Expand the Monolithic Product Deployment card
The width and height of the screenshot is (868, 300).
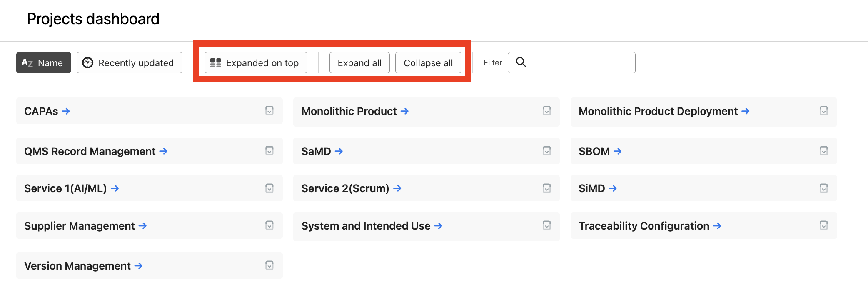point(824,111)
